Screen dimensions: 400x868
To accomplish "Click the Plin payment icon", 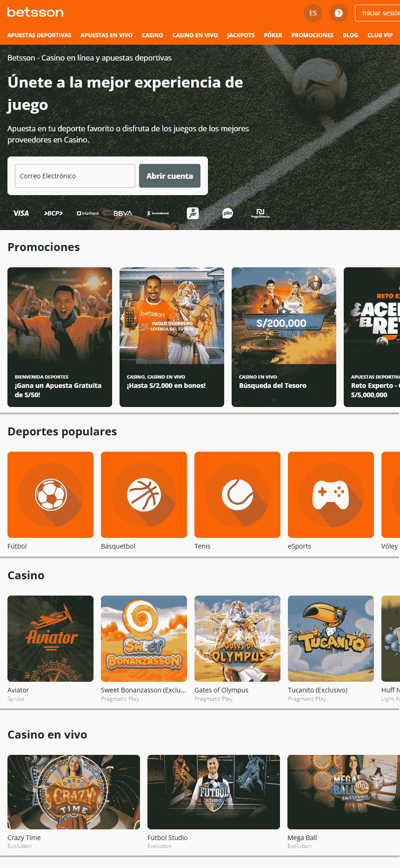I will coord(227,213).
